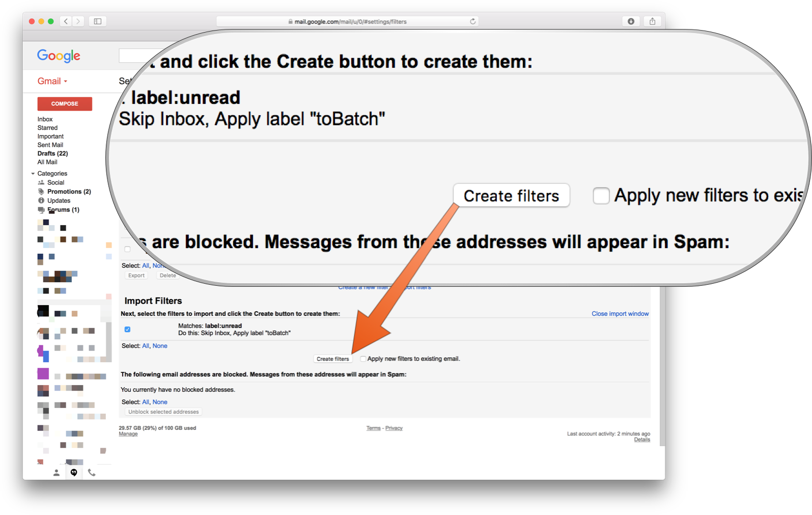This screenshot has width=812, height=515.
Task: Click the magnified Create filters button
Action: [511, 196]
